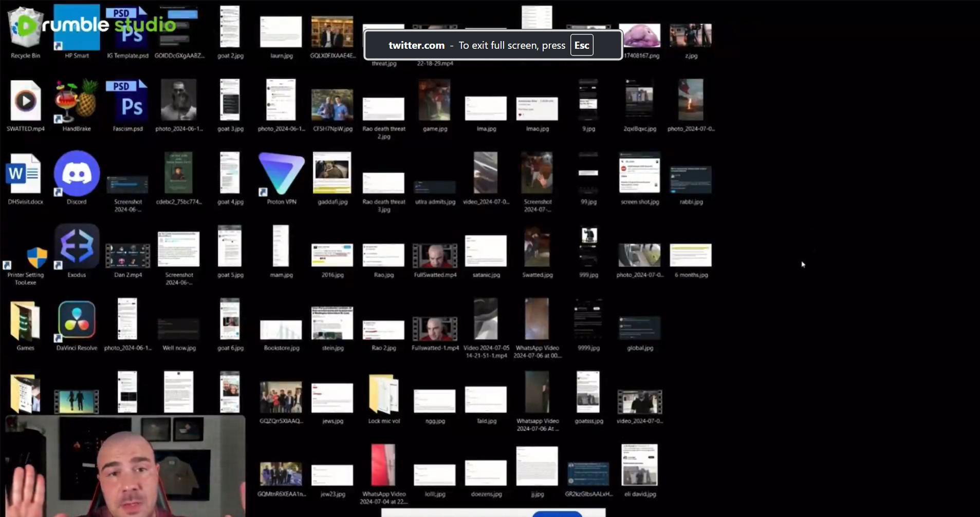Open the Lock mic vol folder
The height and width of the screenshot is (517, 980).
click(384, 399)
